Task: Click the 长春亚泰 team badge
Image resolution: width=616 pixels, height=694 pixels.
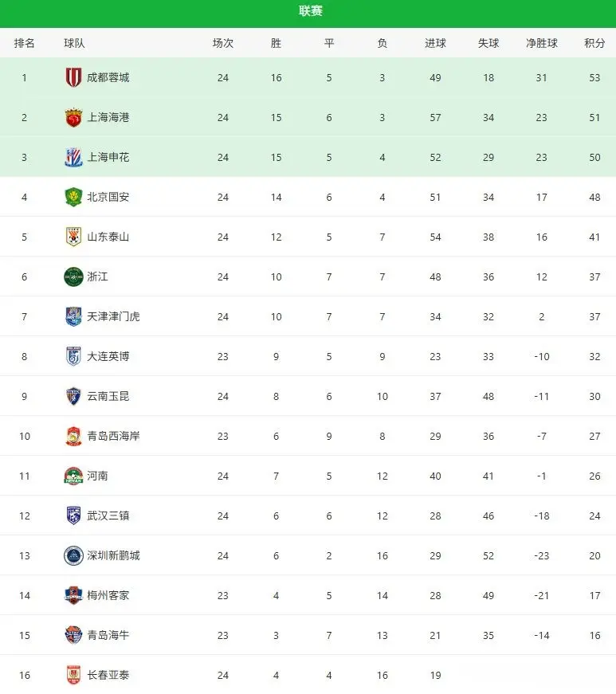Action: click(73, 675)
